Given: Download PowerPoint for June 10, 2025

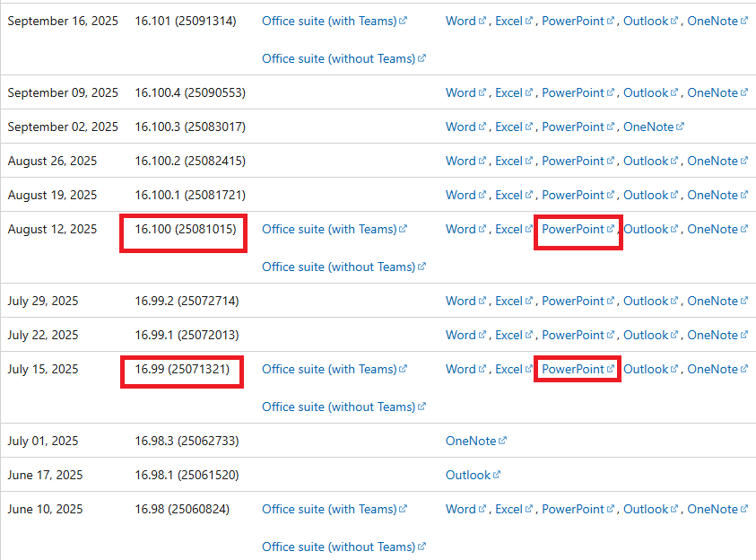Looking at the screenshot, I should pos(578,510).
